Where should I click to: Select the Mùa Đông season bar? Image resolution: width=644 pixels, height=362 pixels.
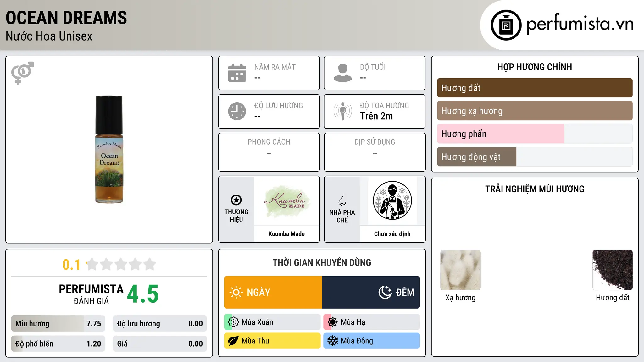click(372, 341)
